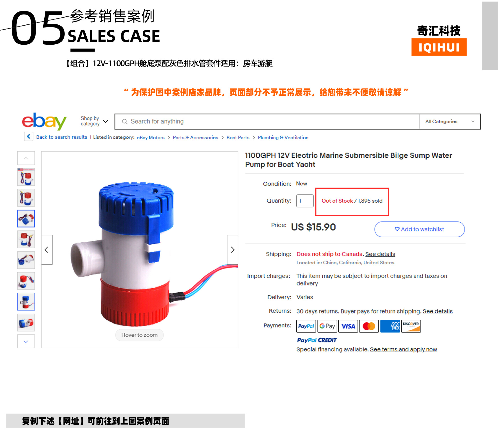Click the search magnifier icon
Screen dimensions: 498x448
click(125, 121)
